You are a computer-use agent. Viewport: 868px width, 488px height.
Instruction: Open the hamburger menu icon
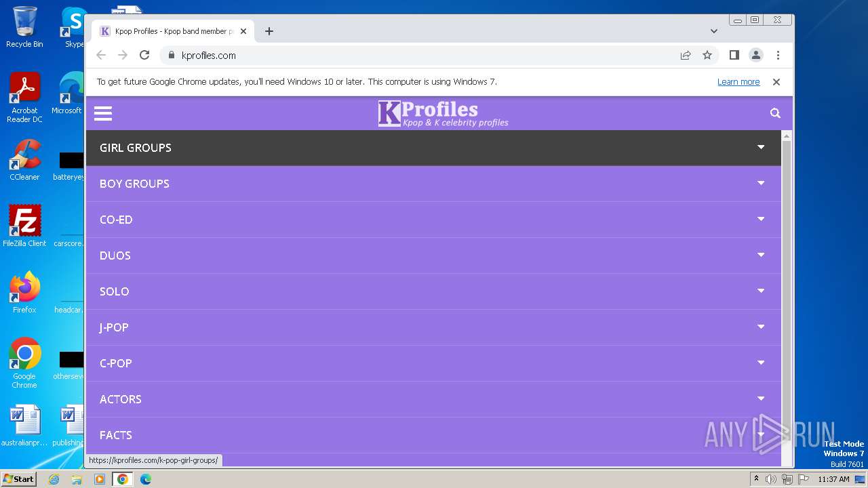[103, 113]
